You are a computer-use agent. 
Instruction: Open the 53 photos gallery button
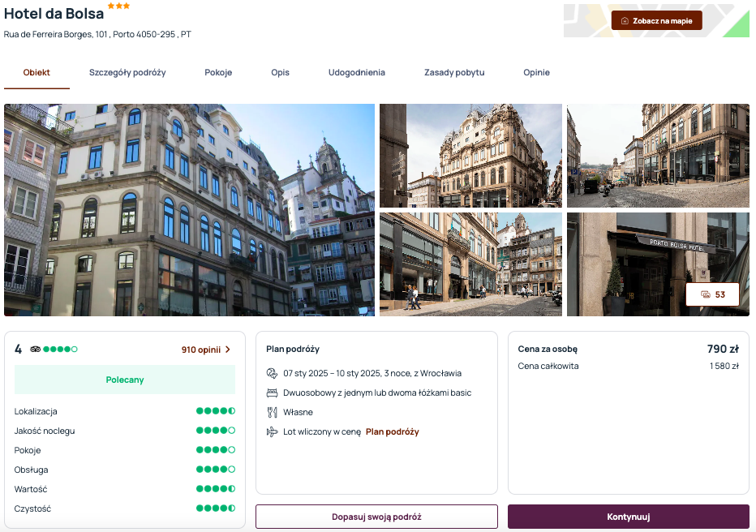[x=713, y=294]
